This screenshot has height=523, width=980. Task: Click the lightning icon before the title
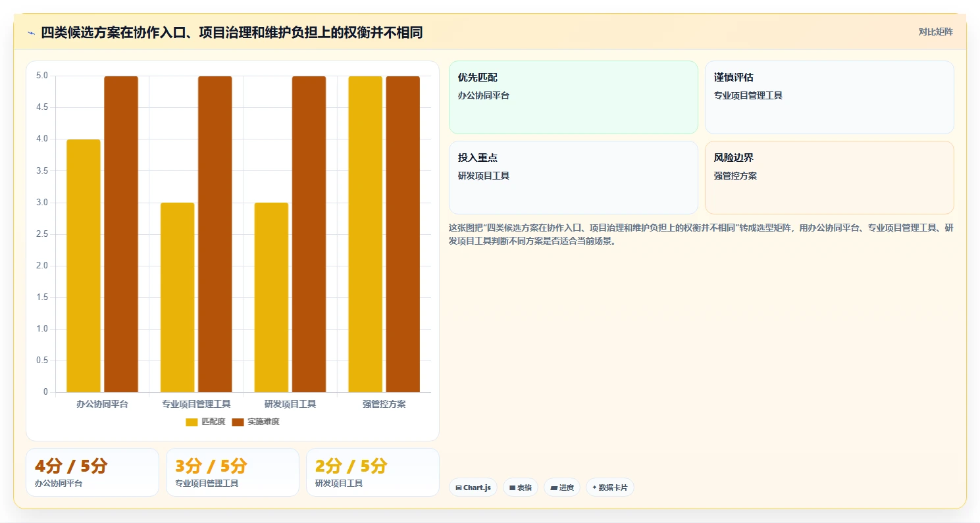tap(31, 33)
